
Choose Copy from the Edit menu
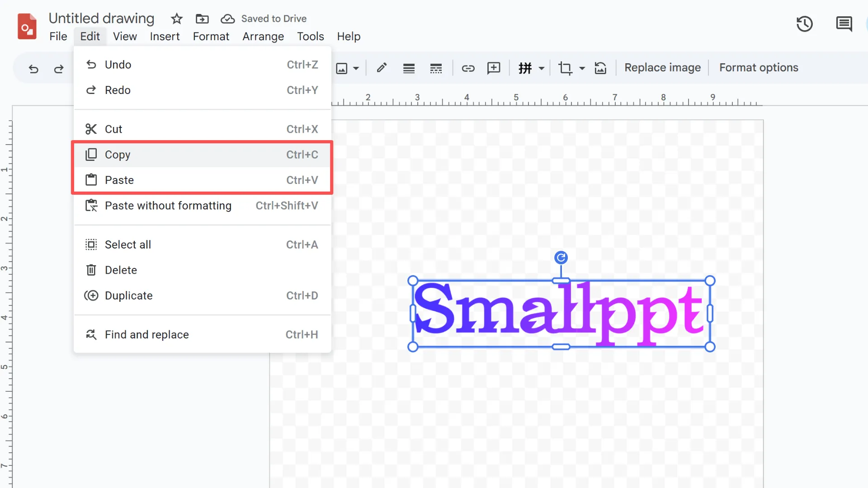(202, 155)
